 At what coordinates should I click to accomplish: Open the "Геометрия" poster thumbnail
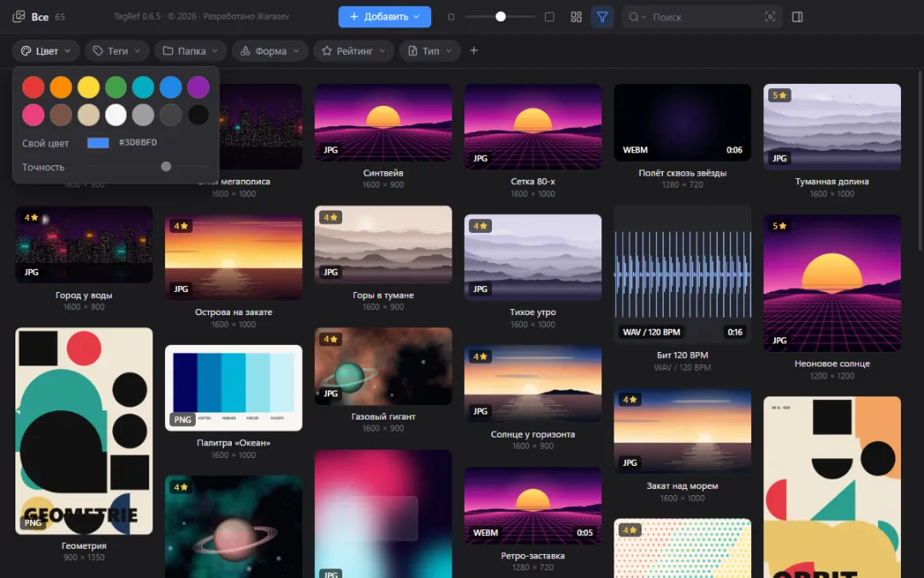coord(84,431)
